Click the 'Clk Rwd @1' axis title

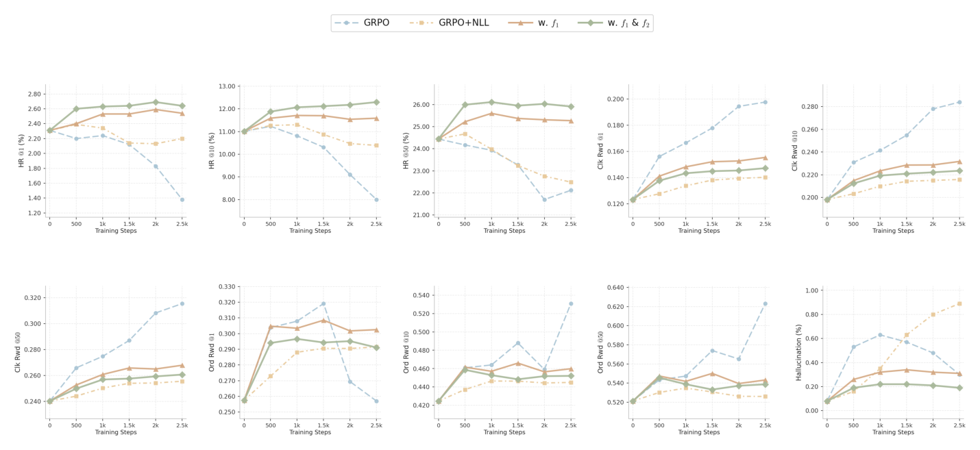(x=601, y=151)
